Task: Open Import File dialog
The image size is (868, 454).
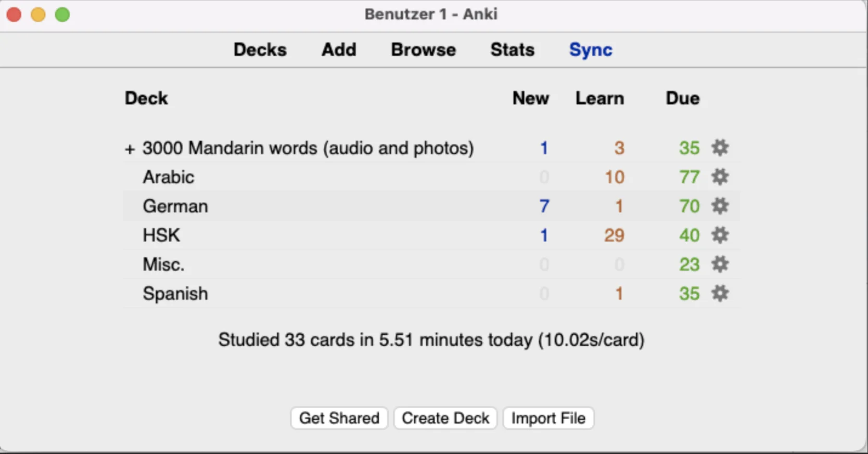Action: (x=548, y=418)
